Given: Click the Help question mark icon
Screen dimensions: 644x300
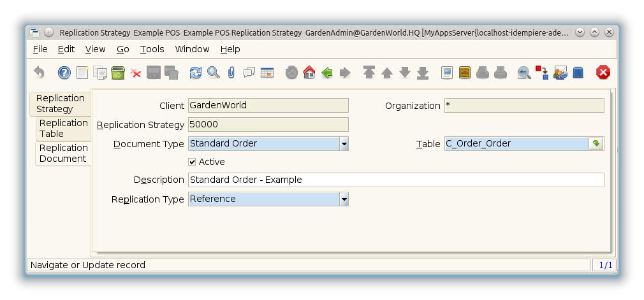Looking at the screenshot, I should (x=64, y=73).
